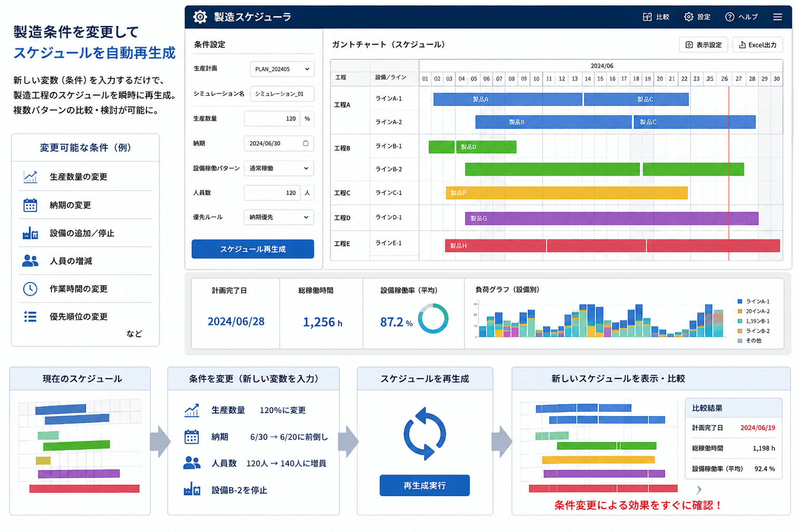Click the clock icon next to 作業時間の変更
Image resolution: width=798 pixels, height=532 pixels.
coord(30,289)
